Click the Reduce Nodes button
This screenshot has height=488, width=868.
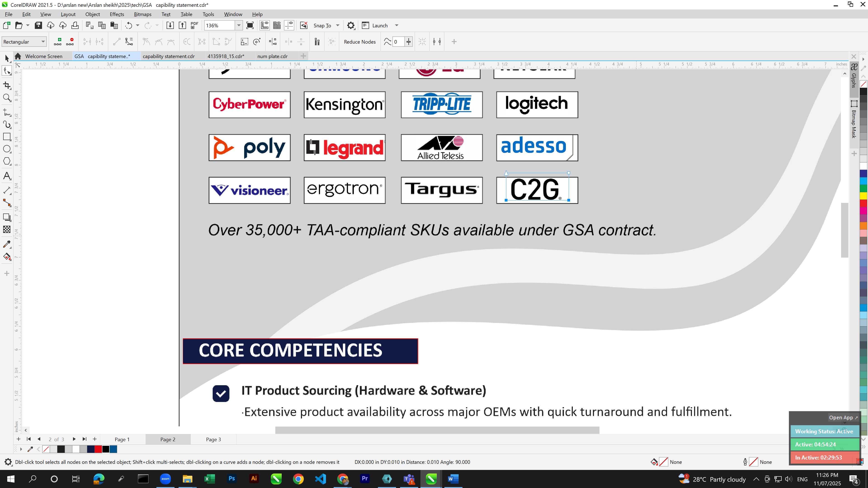click(360, 41)
